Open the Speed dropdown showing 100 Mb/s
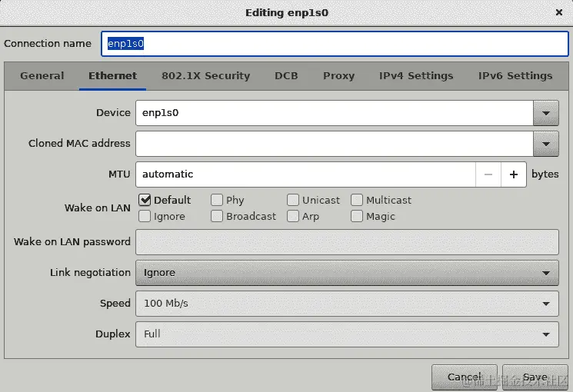The image size is (573, 392). coord(347,304)
